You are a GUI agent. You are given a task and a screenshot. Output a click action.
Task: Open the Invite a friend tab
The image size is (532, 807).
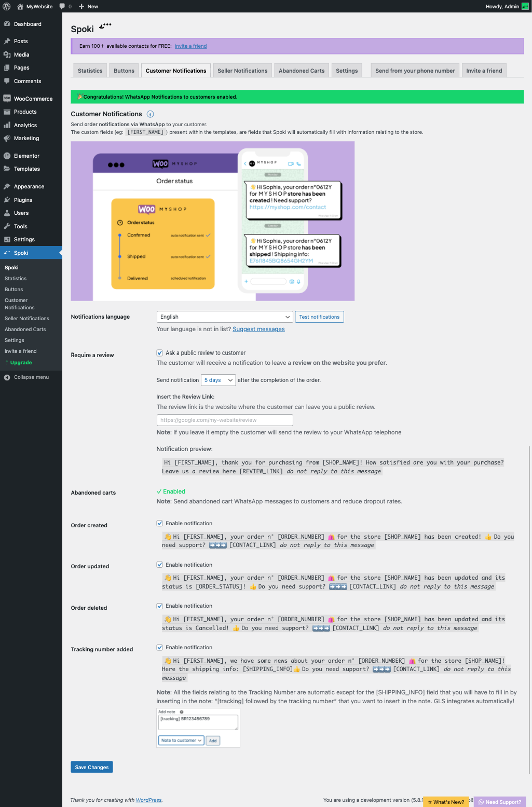(484, 71)
